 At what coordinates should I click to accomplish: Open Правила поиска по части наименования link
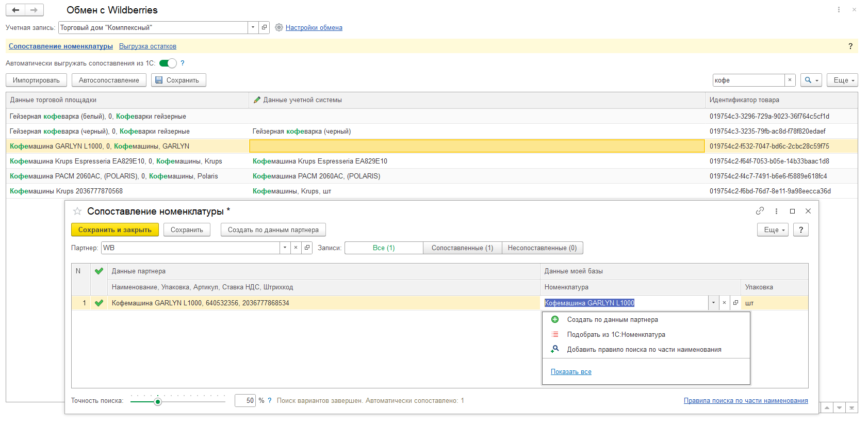pyautogui.click(x=746, y=400)
